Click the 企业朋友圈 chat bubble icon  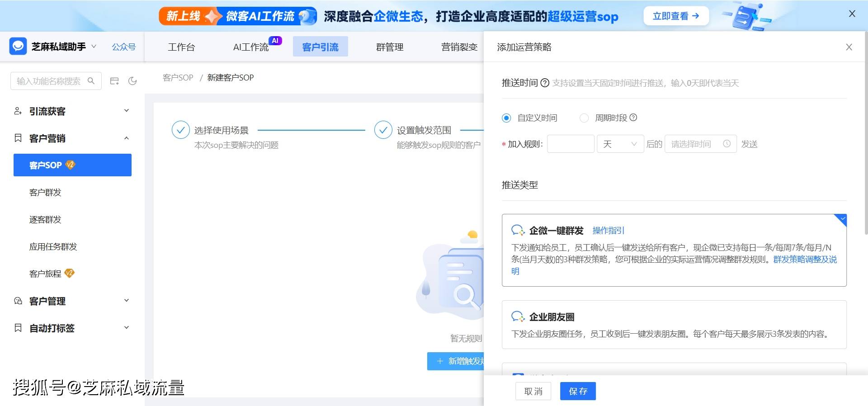coord(518,316)
